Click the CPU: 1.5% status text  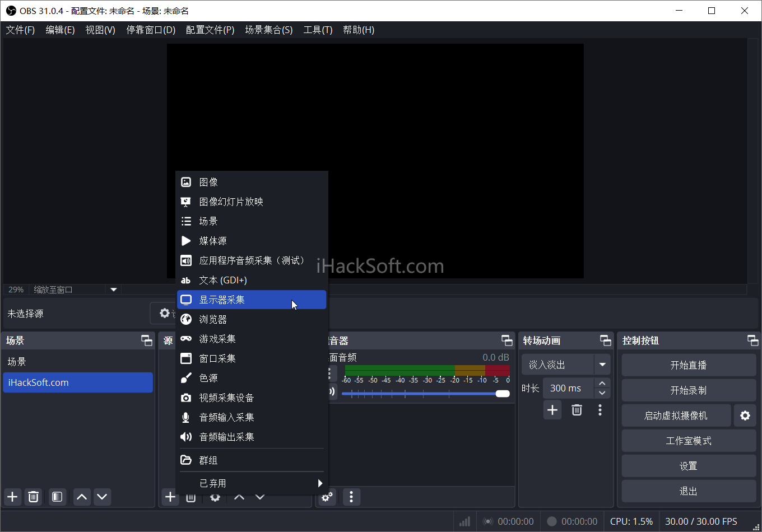(631, 521)
